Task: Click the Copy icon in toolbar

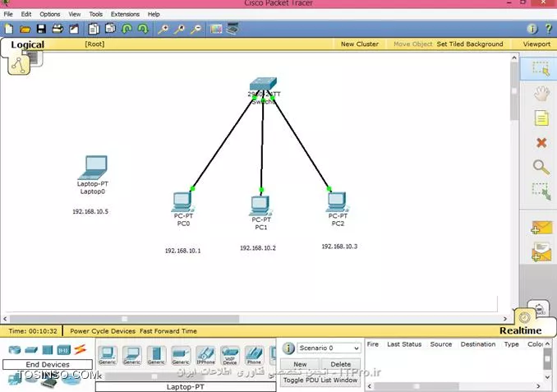Action: pyautogui.click(x=94, y=29)
